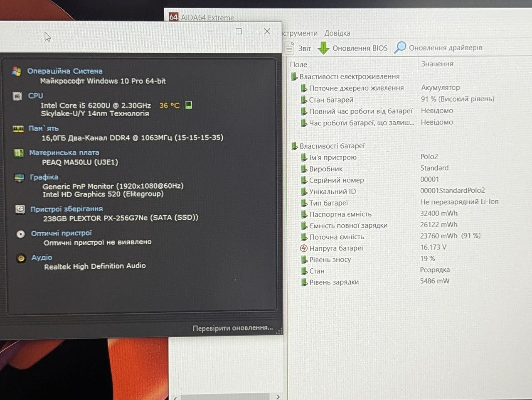The height and width of the screenshot is (400, 532).
Task: Click the green temperature indicator icon next to 36 °C
Action: tap(188, 105)
